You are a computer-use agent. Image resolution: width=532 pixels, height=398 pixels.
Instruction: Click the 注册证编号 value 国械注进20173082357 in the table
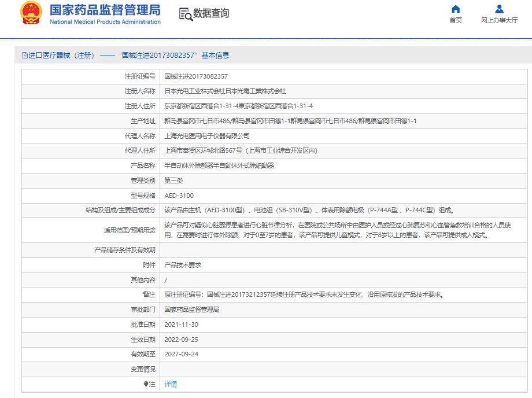click(196, 76)
